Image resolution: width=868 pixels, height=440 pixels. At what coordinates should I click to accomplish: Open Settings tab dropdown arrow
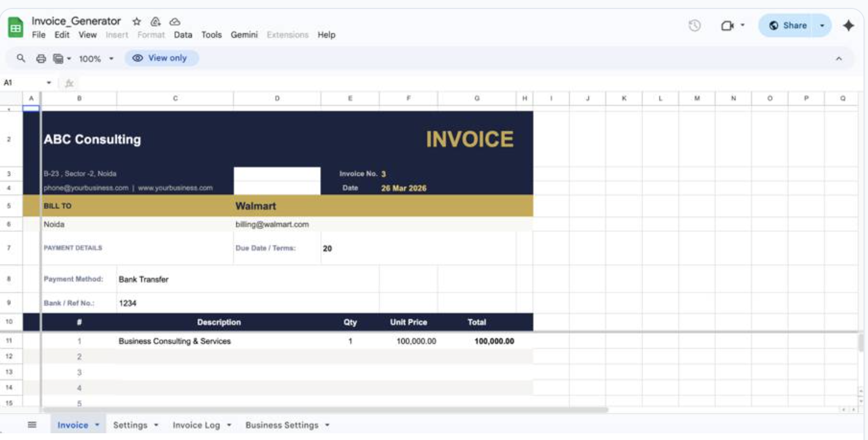coord(156,425)
